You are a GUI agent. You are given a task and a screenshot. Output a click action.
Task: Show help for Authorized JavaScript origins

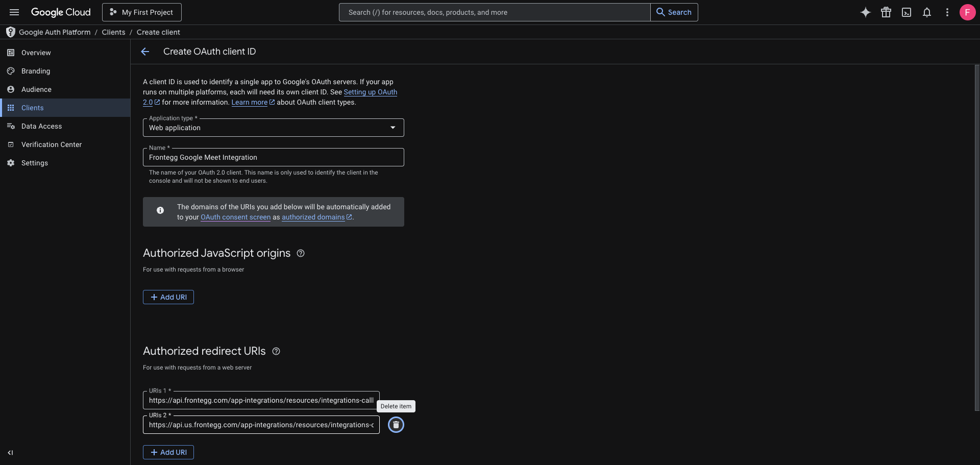[x=301, y=253]
